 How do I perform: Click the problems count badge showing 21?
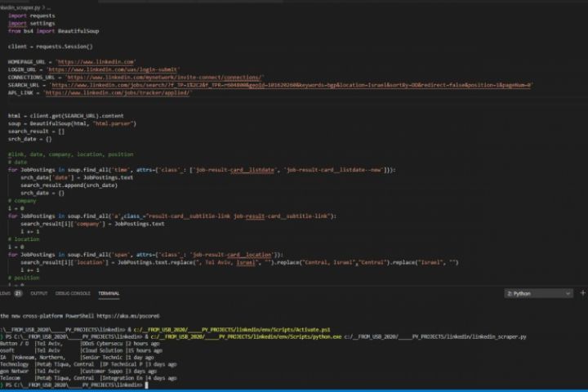tap(18, 293)
